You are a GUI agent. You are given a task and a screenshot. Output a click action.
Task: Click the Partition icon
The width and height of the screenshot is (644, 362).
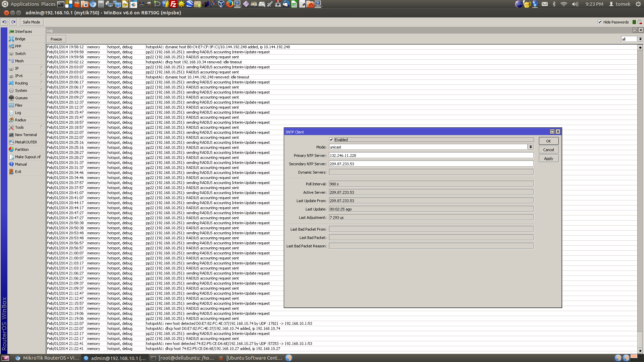[11, 149]
